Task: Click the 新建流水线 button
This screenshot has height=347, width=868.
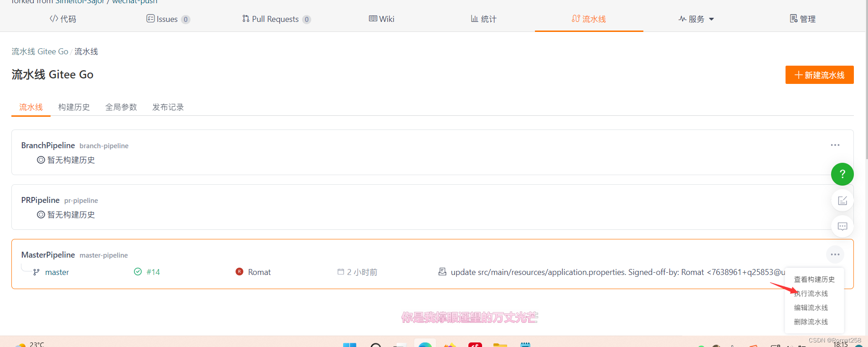Action: click(819, 75)
